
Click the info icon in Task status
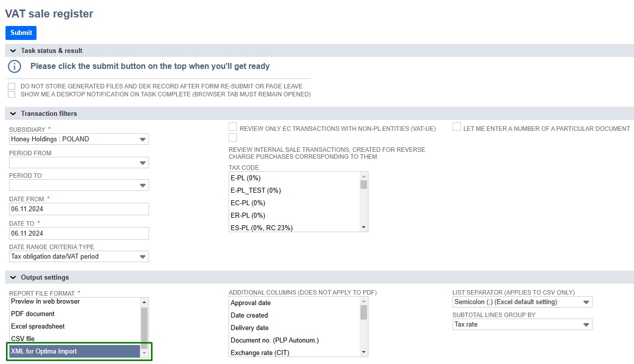pyautogui.click(x=14, y=66)
